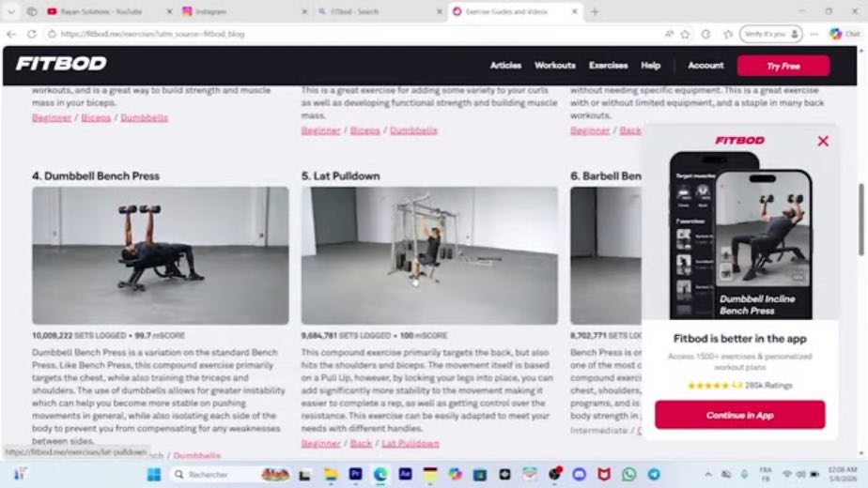Click the Continue in App button
The width and height of the screenshot is (868, 488).
[739, 415]
